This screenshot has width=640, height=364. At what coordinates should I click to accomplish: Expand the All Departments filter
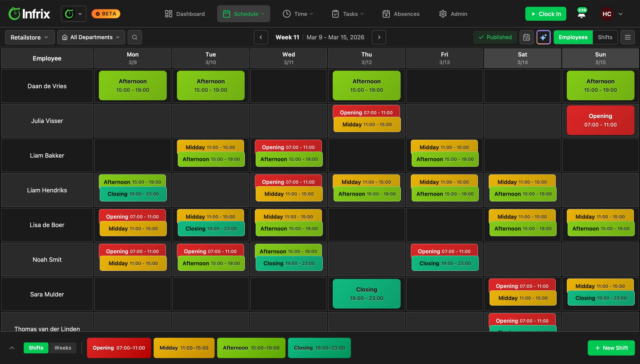click(91, 37)
